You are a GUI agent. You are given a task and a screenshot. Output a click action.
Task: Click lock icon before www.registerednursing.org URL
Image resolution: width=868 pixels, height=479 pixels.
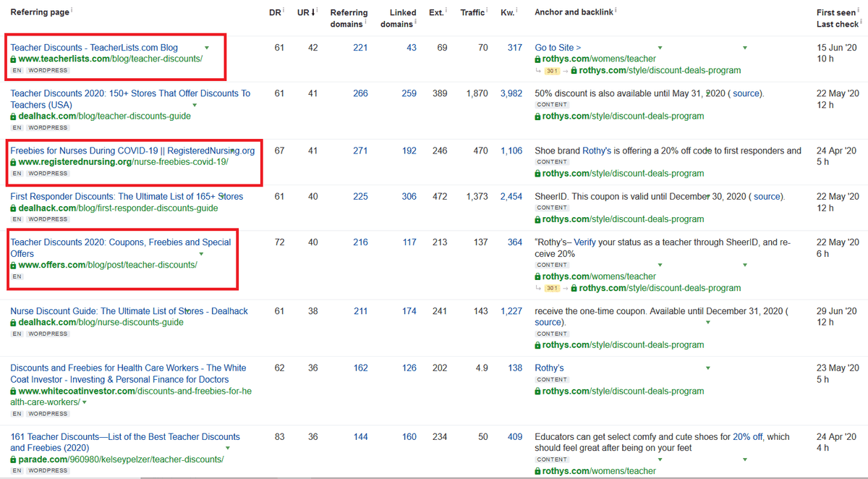click(13, 162)
